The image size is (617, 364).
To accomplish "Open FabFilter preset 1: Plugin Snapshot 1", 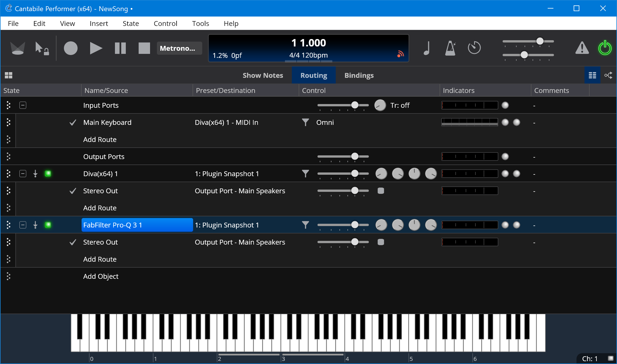I will click(x=227, y=225).
